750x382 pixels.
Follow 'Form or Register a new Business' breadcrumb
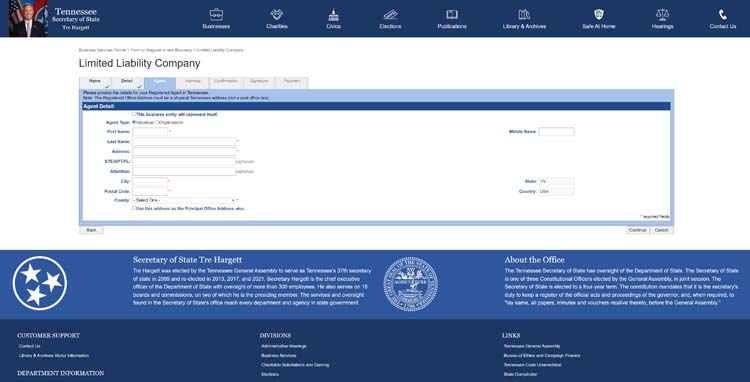[x=161, y=50]
